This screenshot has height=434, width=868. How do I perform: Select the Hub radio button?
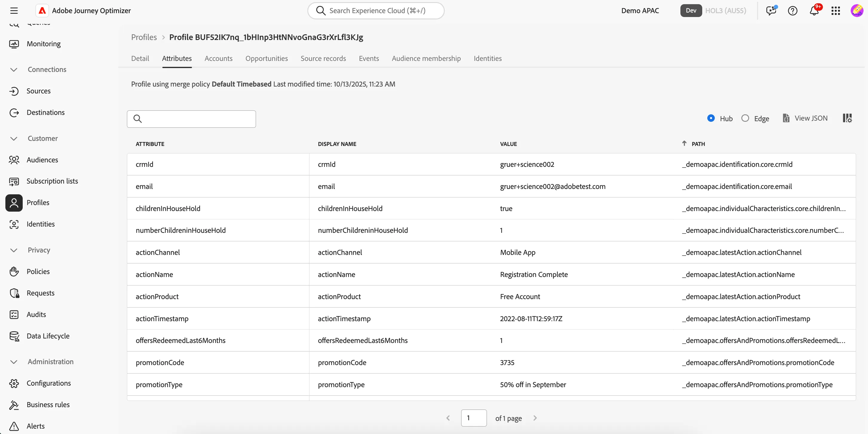pyautogui.click(x=711, y=118)
